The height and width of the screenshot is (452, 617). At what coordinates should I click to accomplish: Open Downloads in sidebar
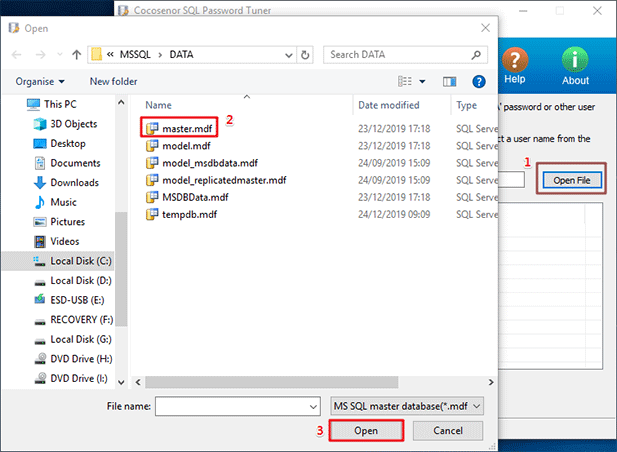66,183
